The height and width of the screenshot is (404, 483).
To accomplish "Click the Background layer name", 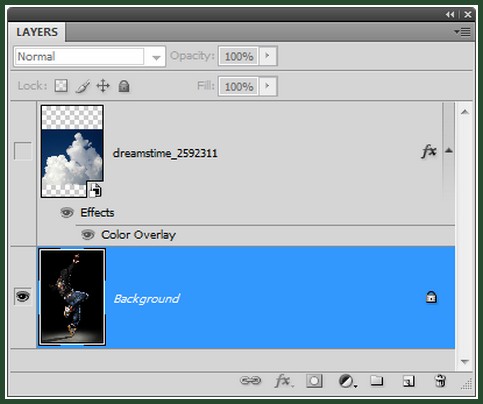I will tap(147, 299).
